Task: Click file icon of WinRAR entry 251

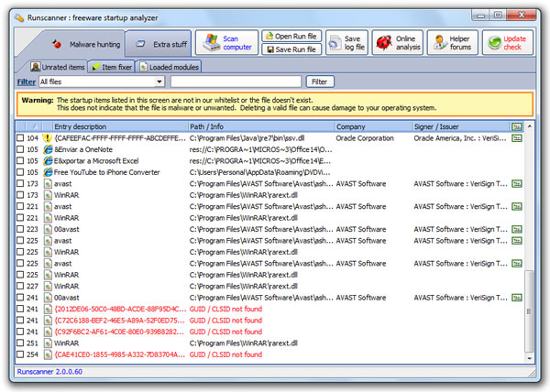Action: (x=48, y=343)
